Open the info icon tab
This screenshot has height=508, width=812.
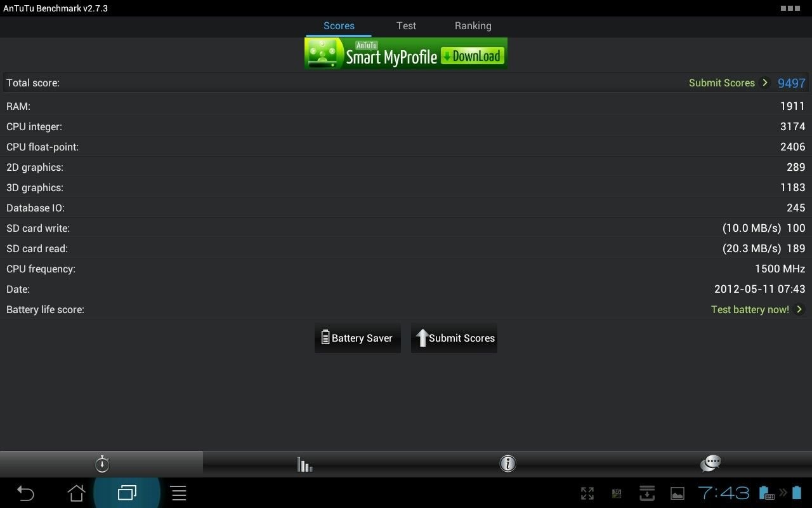507,464
